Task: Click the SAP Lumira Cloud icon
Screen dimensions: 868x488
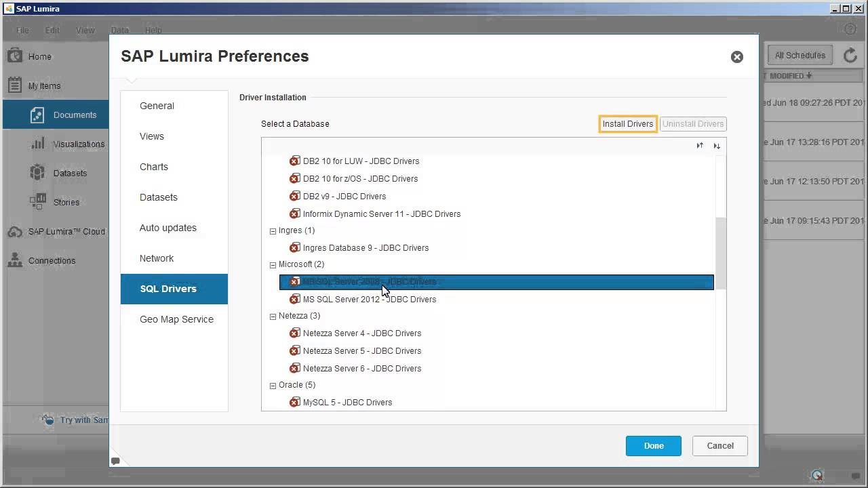Action: pos(14,232)
